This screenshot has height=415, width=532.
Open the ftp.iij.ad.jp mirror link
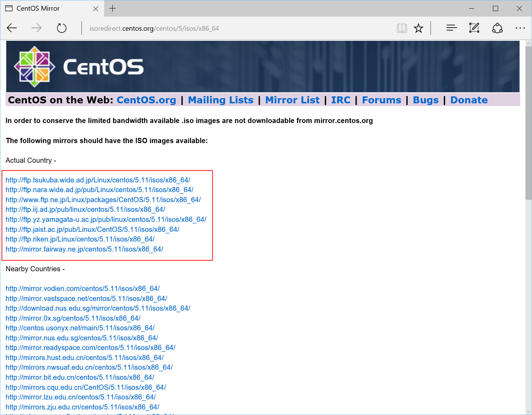coord(85,209)
